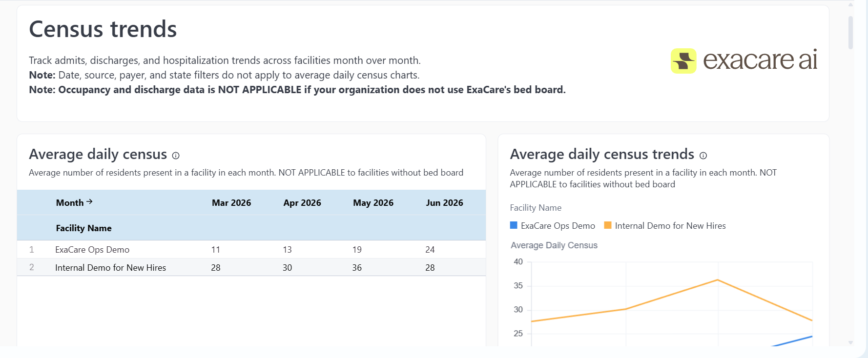This screenshot has width=868, height=358.
Task: Click Internal Demo's Mar 2026 value 28
Action: point(216,268)
